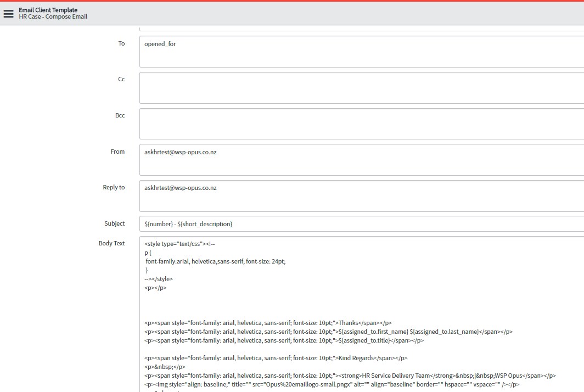Click the body line with 'Kind Regards'
Screen dimensions: 584x392
coord(276,358)
